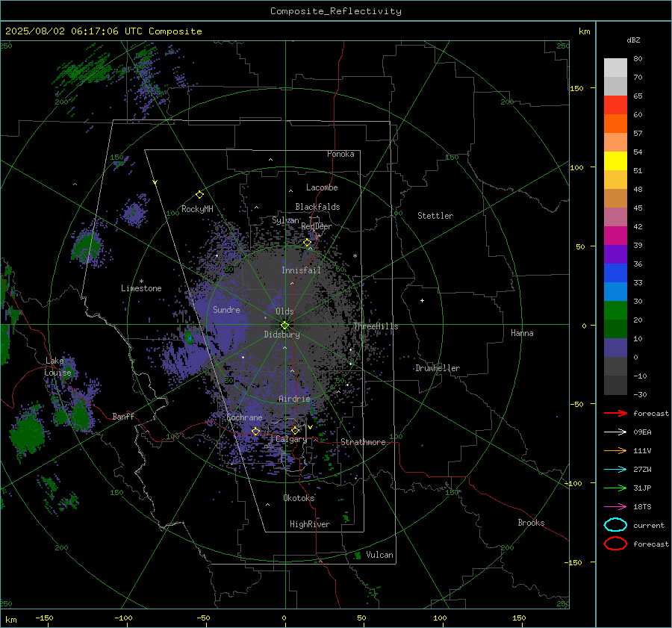Screen dimensions: 672x628
Task: Click the Sylvan label
Action: [285, 220]
